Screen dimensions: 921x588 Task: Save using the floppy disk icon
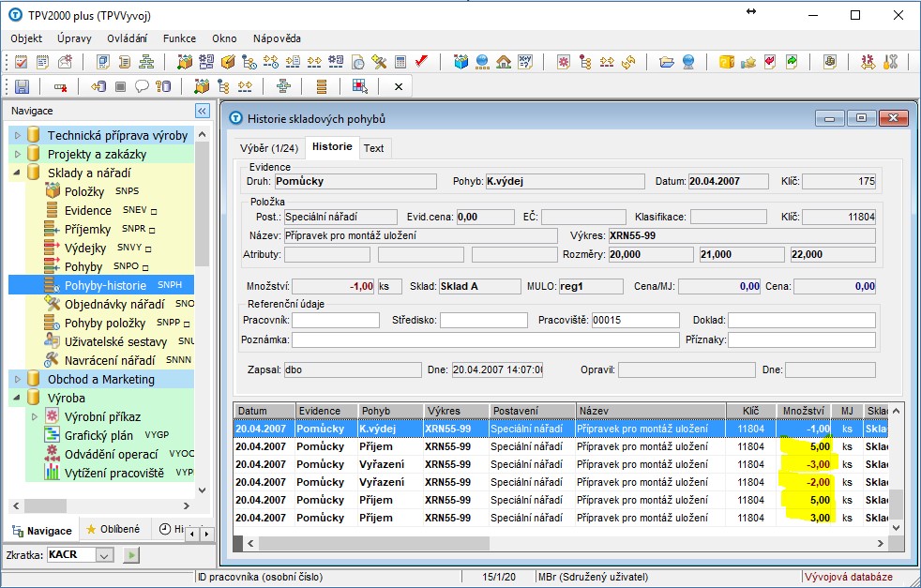22,87
